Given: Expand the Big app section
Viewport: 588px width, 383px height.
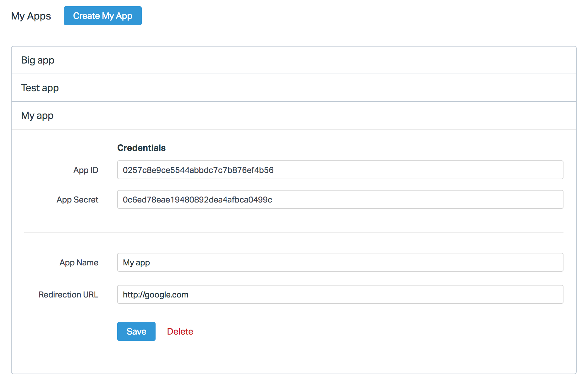Looking at the screenshot, I should [x=38, y=60].
